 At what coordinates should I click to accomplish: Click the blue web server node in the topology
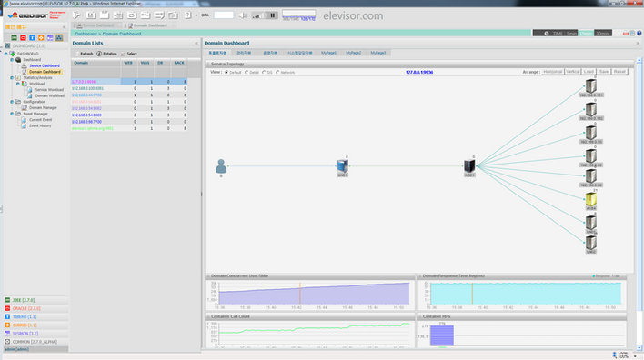343,165
